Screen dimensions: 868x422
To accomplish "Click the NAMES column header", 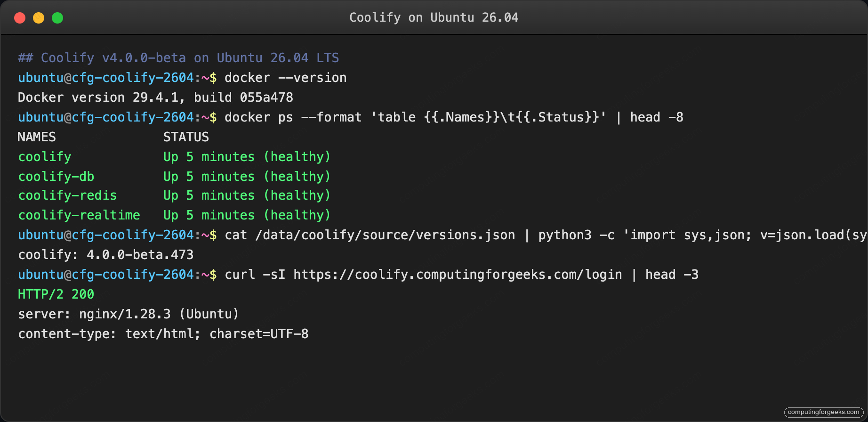I will [x=37, y=137].
